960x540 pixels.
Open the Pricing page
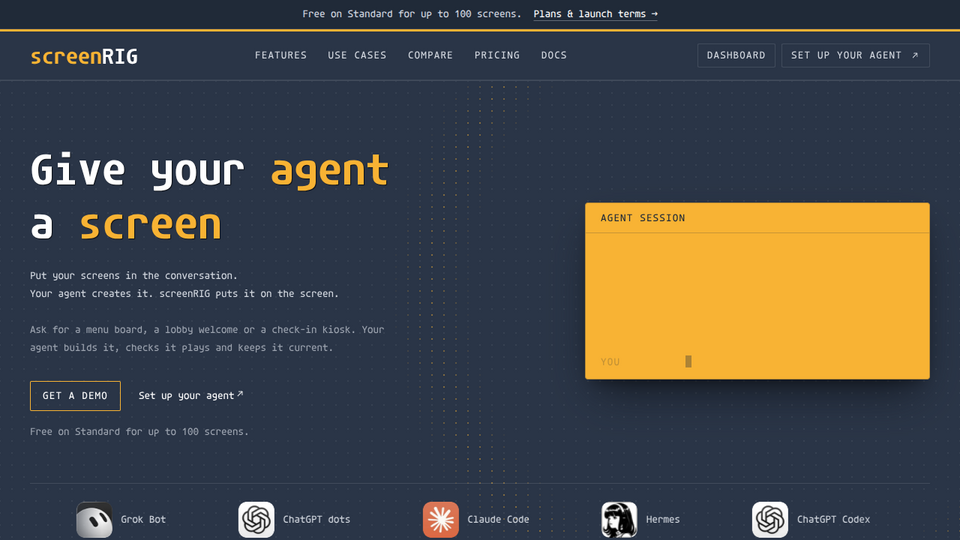497,55
